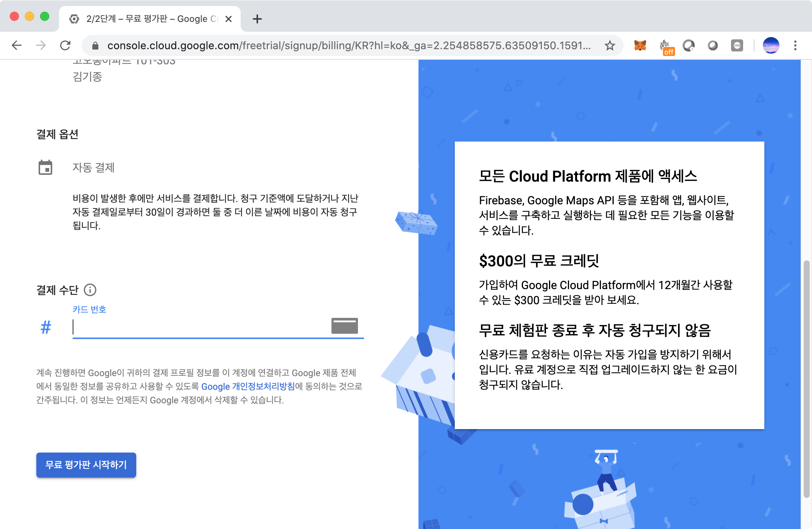Close the current browser tab
Viewport: 812px width, 529px height.
click(229, 19)
